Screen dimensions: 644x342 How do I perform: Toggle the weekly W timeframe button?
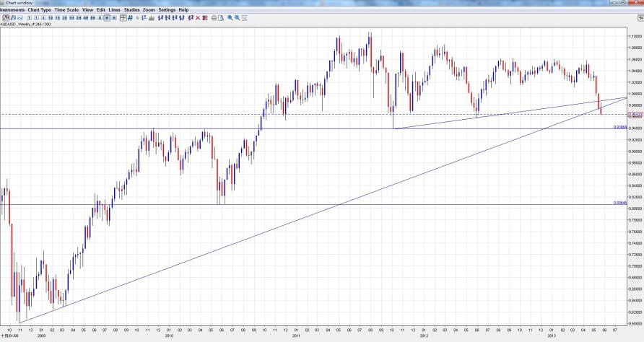(107, 17)
